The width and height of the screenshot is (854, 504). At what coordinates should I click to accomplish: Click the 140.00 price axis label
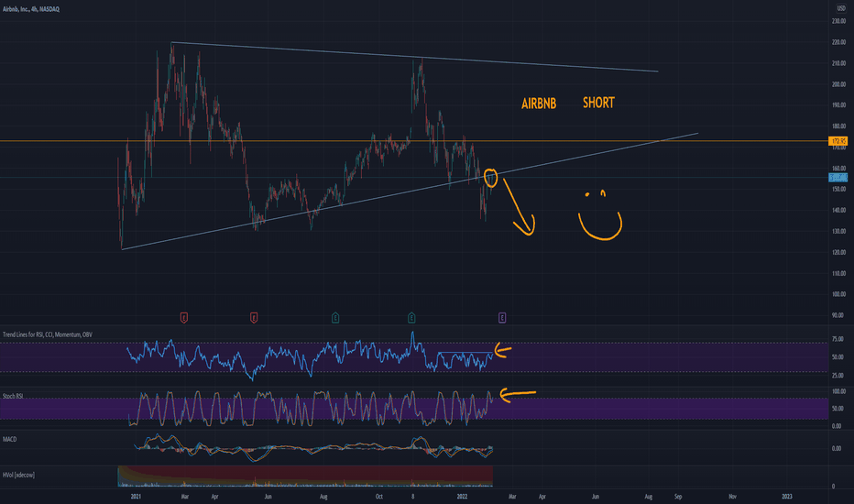pos(838,211)
